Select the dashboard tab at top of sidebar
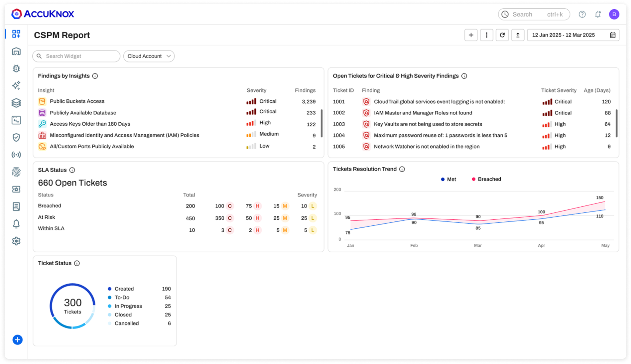631x364 pixels. tap(16, 34)
